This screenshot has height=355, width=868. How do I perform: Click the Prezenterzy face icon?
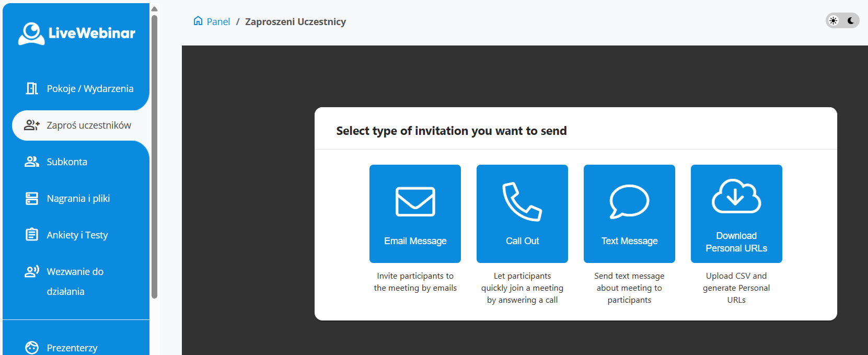[32, 348]
